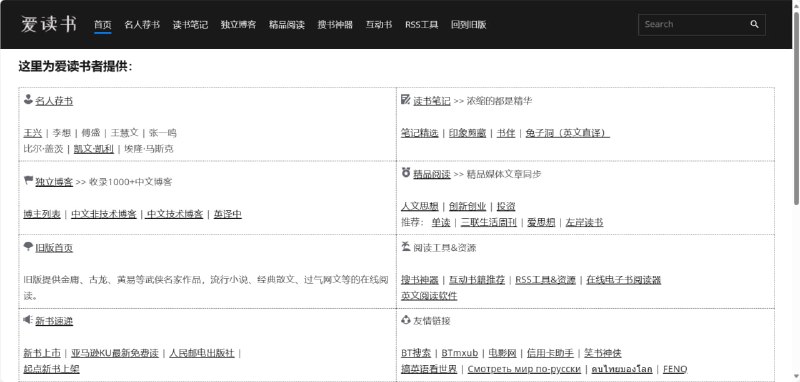The image size is (800, 382).
Task: Open the 中文非技术博客 link
Action: coord(104,214)
